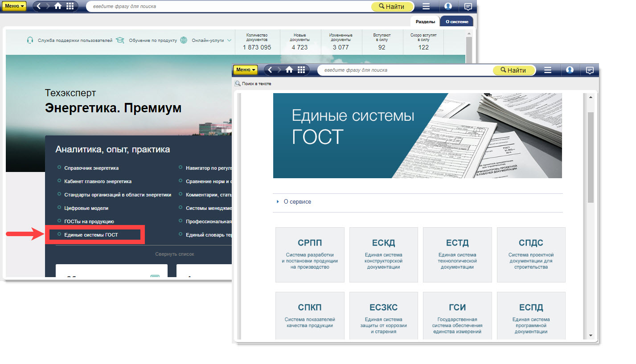Click Свернуть список to collapse list
The image size is (636, 364).
tap(175, 254)
